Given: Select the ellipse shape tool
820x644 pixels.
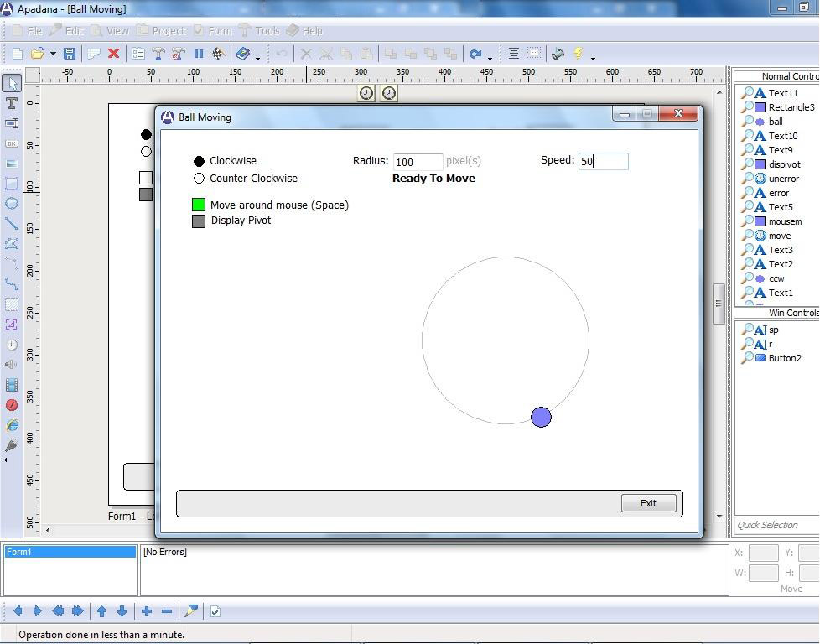Looking at the screenshot, I should [12, 204].
